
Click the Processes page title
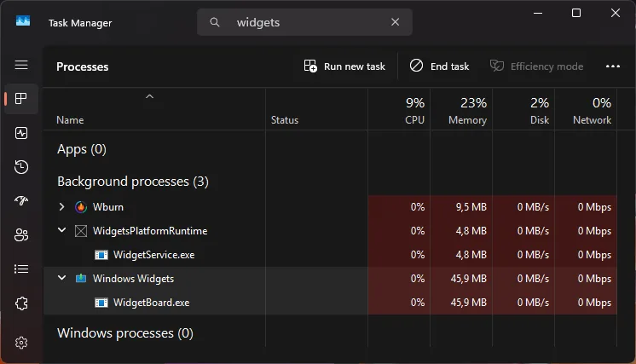83,66
